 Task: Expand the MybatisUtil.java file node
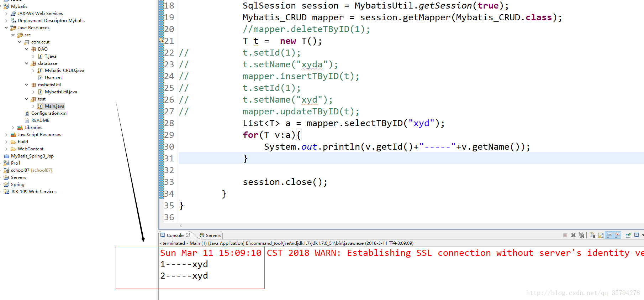[33, 92]
